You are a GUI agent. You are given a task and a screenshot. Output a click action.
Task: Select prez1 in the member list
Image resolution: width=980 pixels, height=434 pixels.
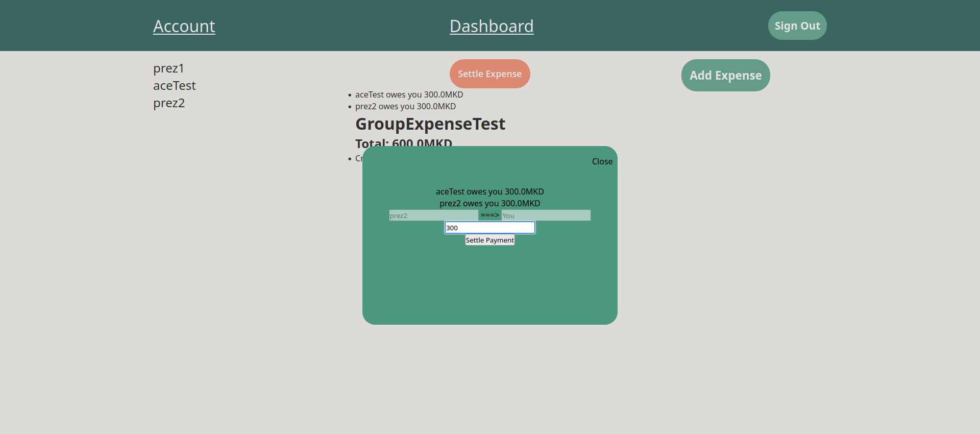click(x=168, y=68)
